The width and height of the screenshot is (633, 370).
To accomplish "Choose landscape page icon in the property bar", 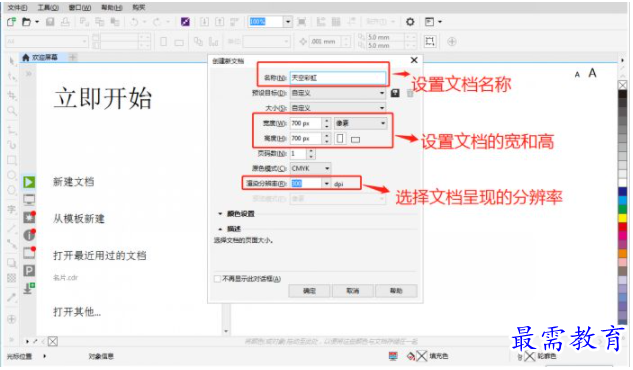I will [179, 42].
